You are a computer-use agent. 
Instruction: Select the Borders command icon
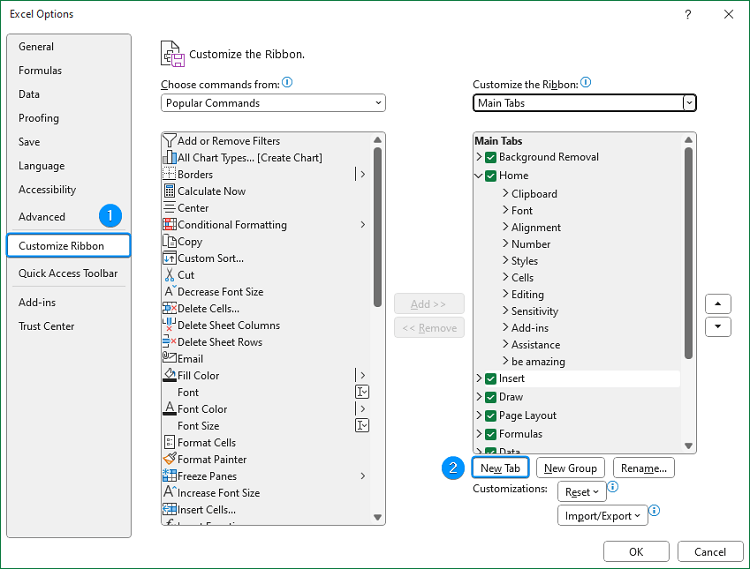coord(169,174)
